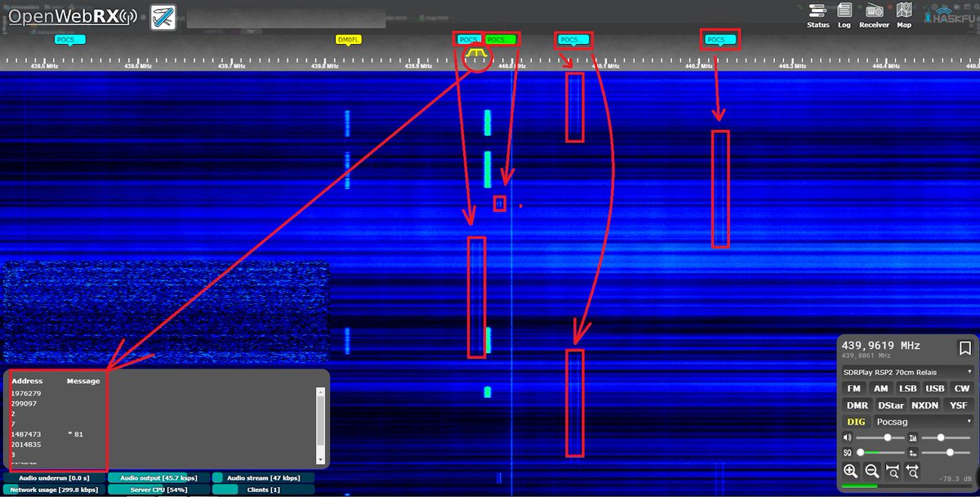Click the 439,9619 MHz frequency display
980x497 pixels.
880,346
